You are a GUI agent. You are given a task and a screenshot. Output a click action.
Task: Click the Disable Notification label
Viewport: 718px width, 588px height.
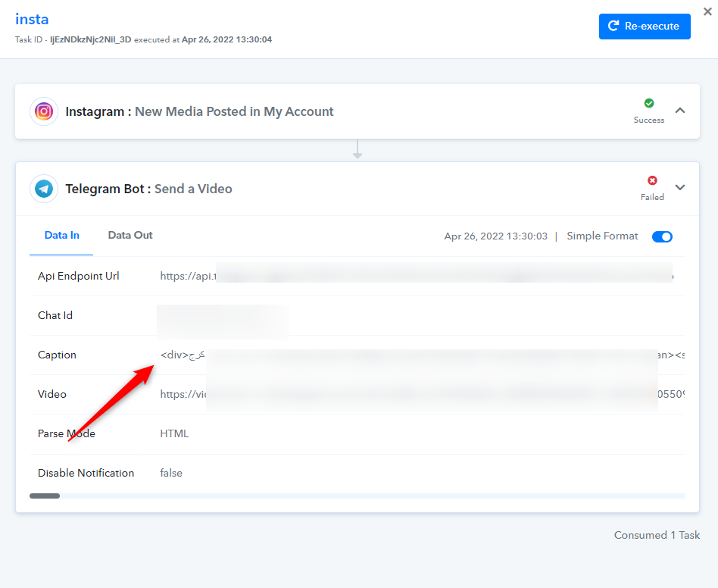tap(86, 473)
